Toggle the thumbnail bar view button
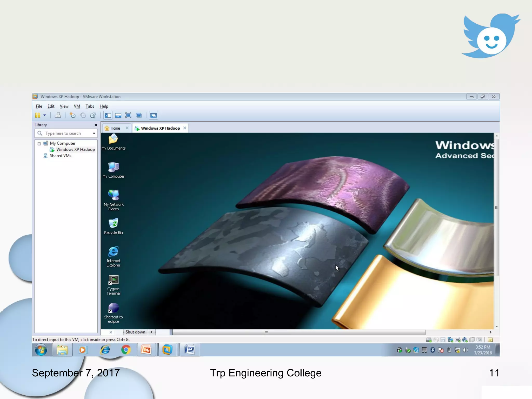Image resolution: width=532 pixels, height=399 pixels. 118,115
